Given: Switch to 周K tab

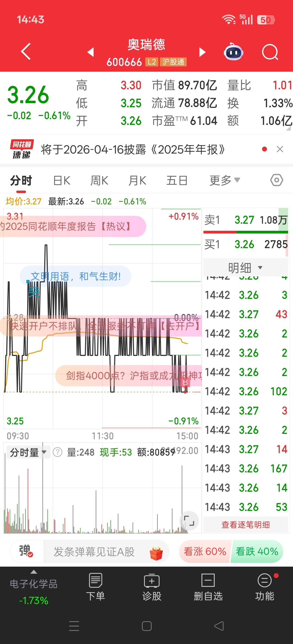Looking at the screenshot, I should [99, 181].
